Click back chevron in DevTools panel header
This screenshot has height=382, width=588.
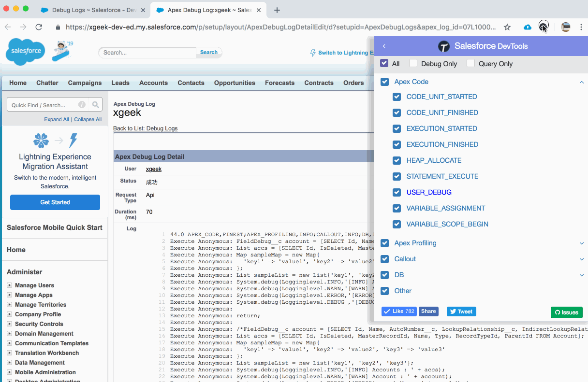point(384,46)
